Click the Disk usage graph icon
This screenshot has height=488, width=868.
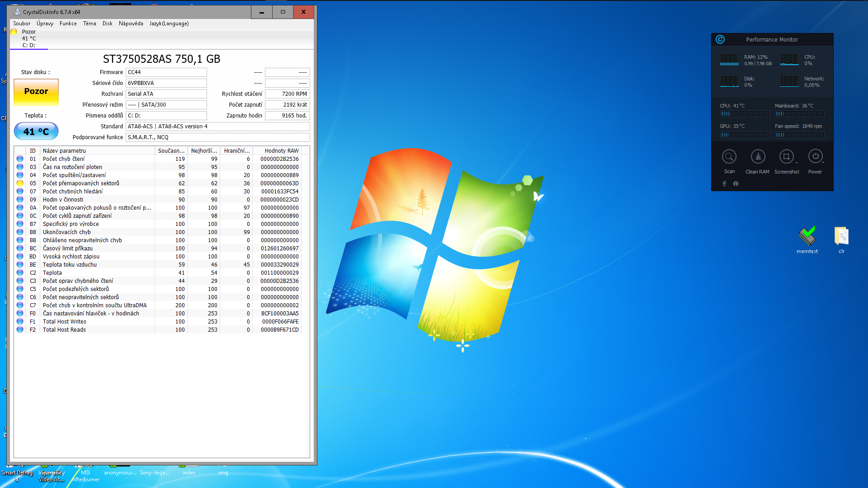729,81
